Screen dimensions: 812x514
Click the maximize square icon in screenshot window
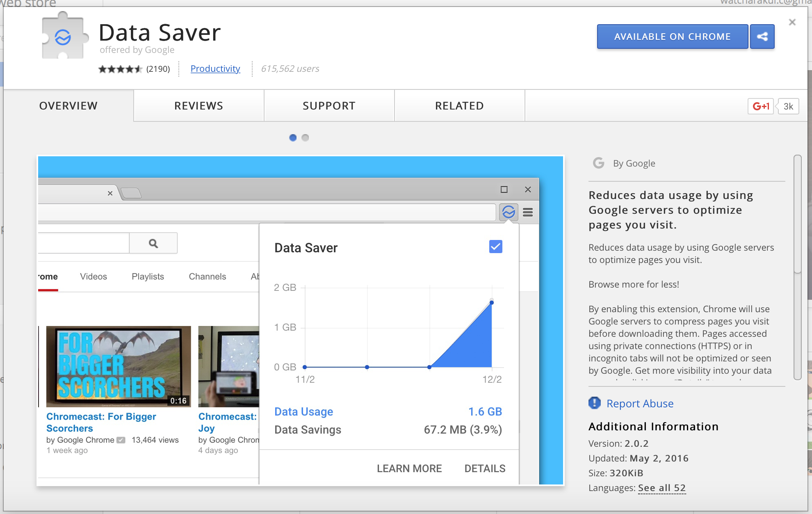coord(504,189)
